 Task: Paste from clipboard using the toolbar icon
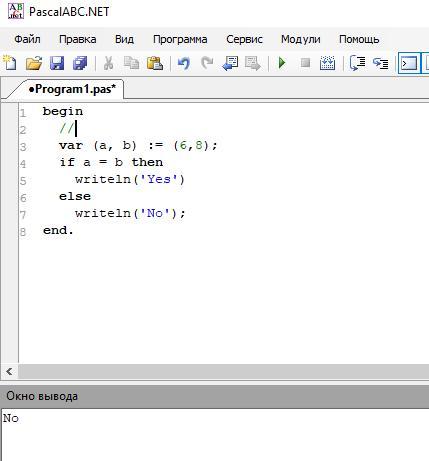(155, 63)
